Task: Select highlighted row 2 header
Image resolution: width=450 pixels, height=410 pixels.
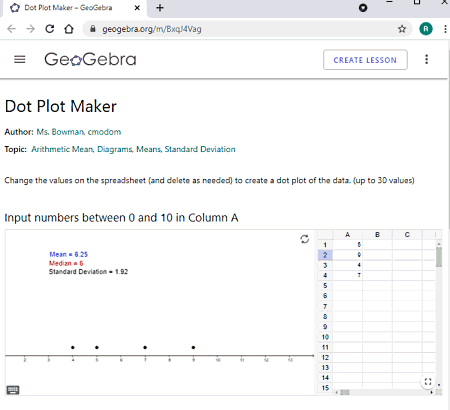Action: 325,255
